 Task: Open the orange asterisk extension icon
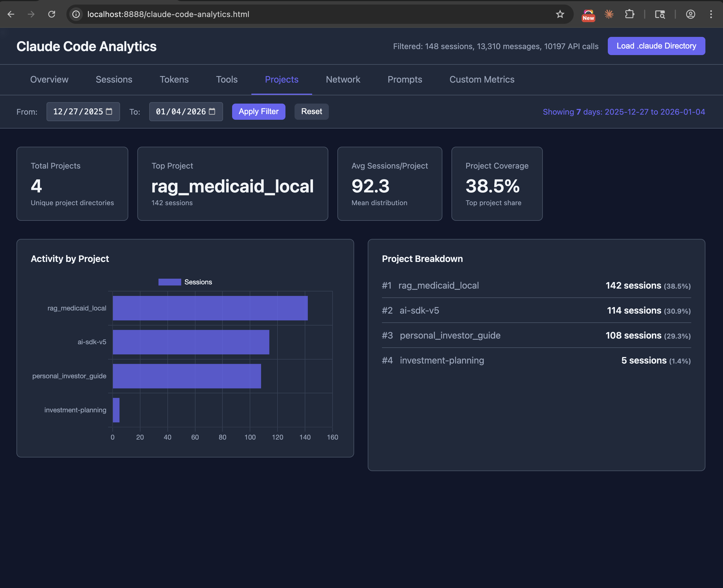pyautogui.click(x=609, y=14)
